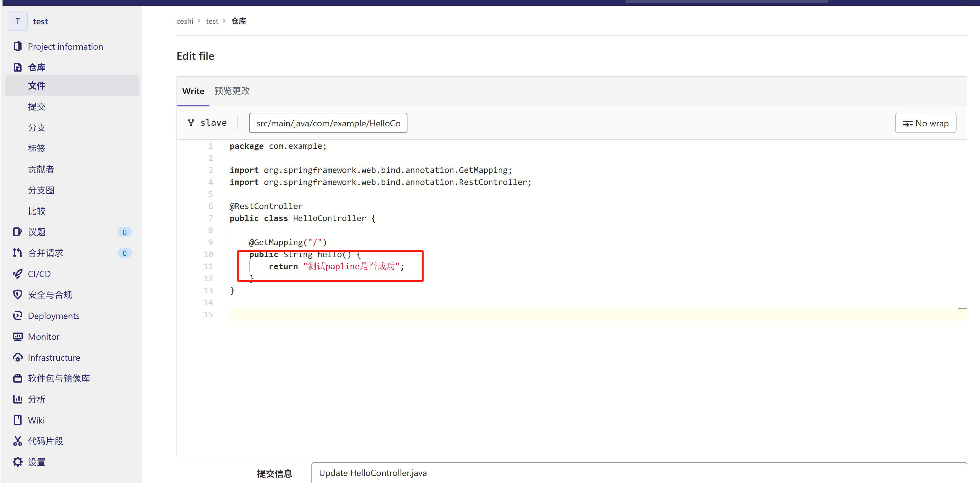
Task: Open 提交 commits in sidebar
Action: [x=36, y=106]
